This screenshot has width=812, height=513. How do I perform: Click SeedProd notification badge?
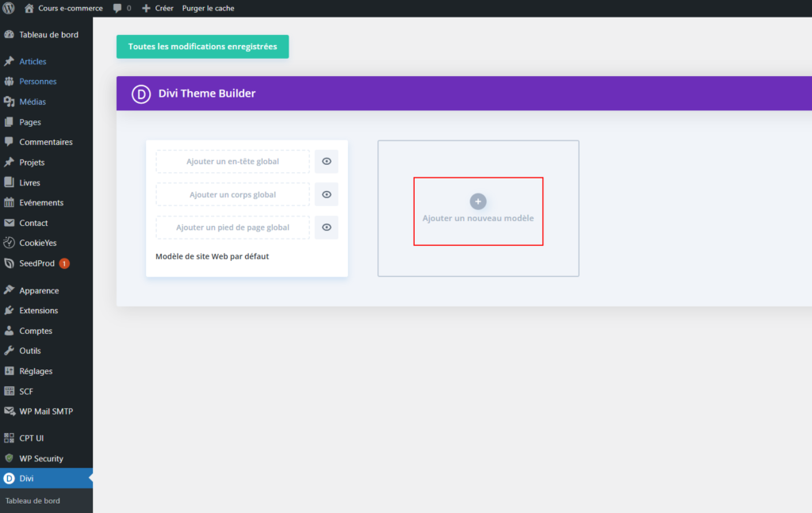click(x=64, y=263)
